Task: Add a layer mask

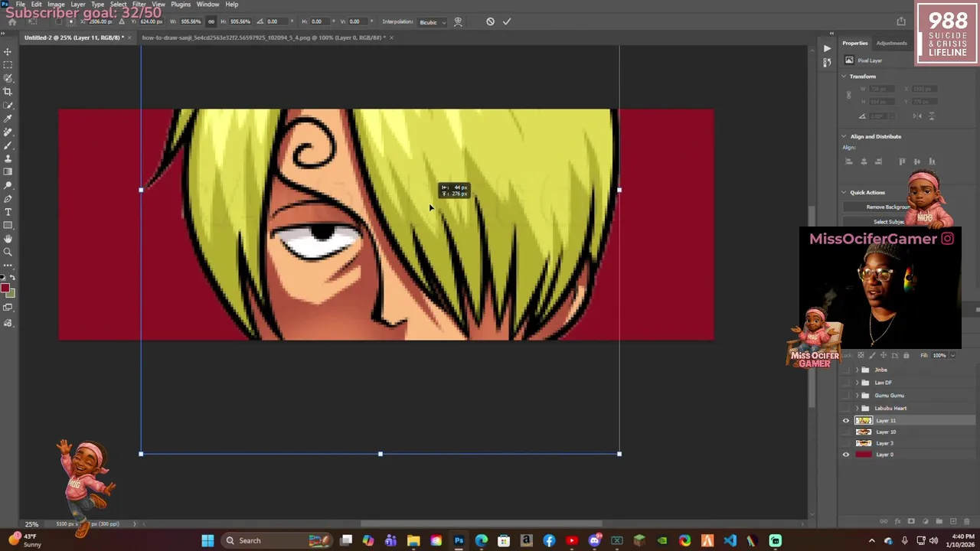Action: tap(911, 522)
